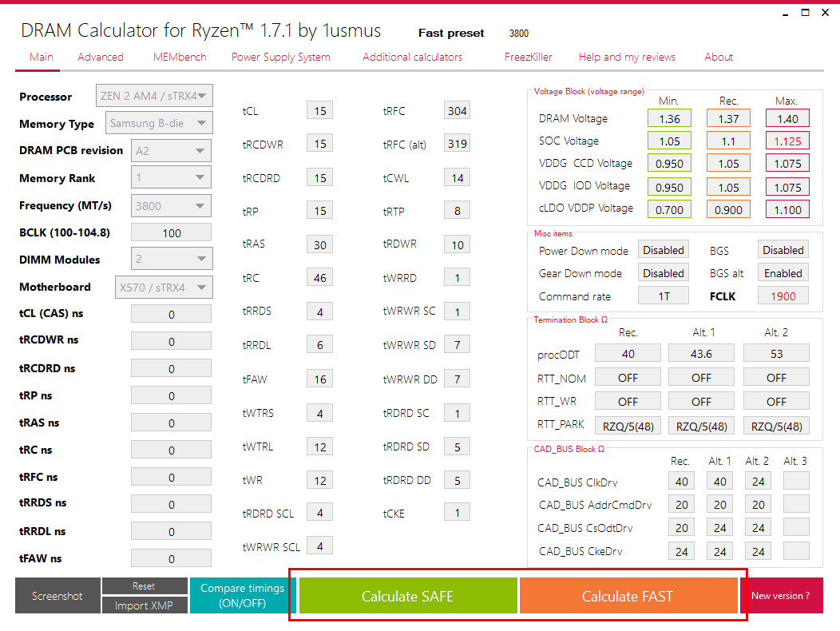
Task: Select the DIMM Modules dropdown
Action: (x=172, y=259)
